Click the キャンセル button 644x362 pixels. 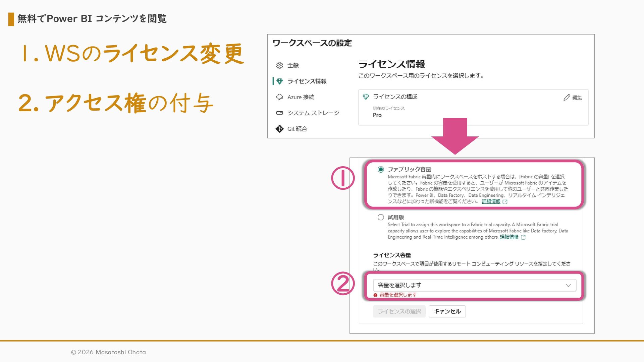[x=447, y=311]
